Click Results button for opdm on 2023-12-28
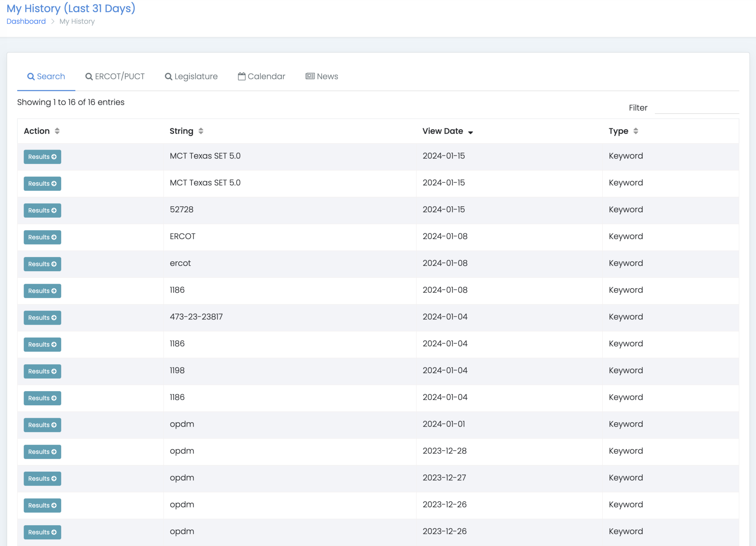This screenshot has width=756, height=546. [42, 452]
